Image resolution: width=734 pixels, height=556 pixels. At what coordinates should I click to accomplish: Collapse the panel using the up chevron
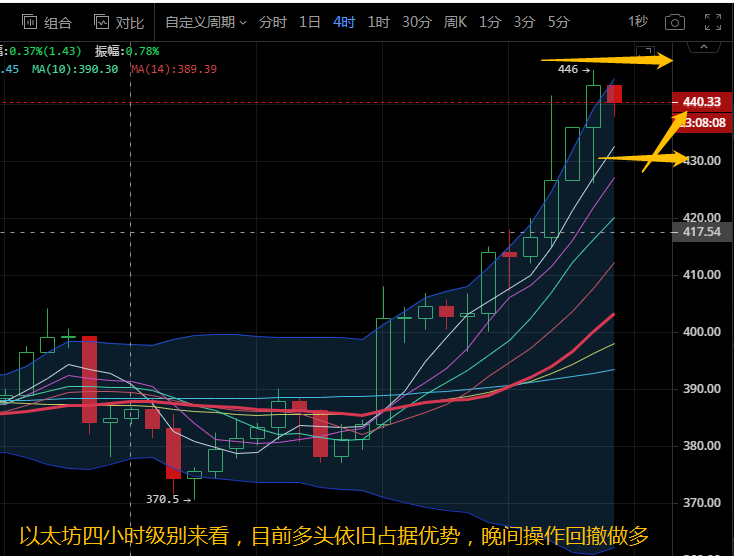click(704, 47)
